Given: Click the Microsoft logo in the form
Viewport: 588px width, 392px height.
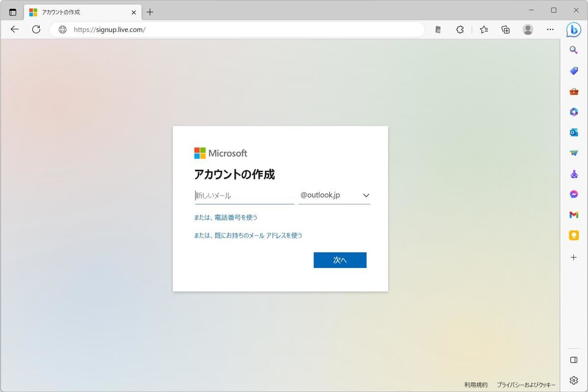Looking at the screenshot, I should (220, 153).
